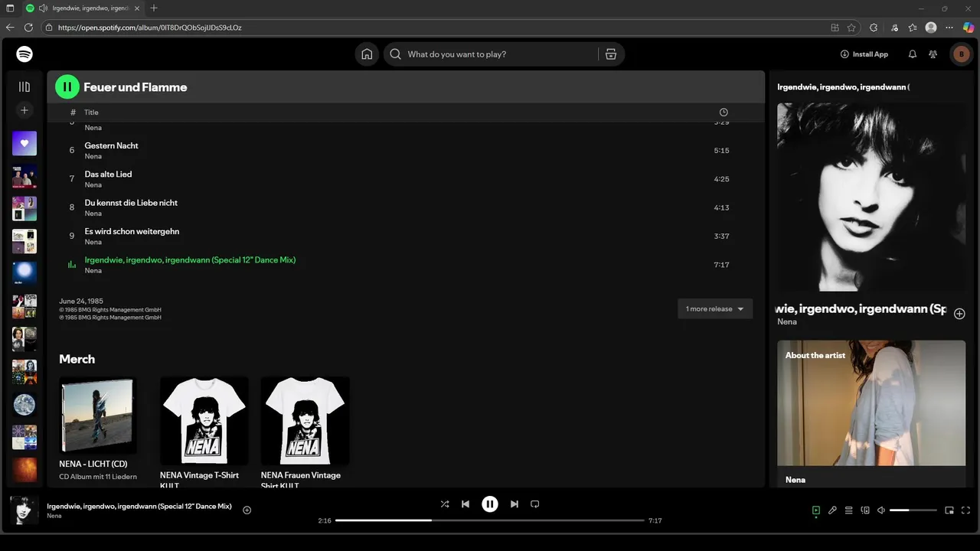Screen dimensions: 980x551
Task: Toggle repeat mode
Action: [535, 504]
